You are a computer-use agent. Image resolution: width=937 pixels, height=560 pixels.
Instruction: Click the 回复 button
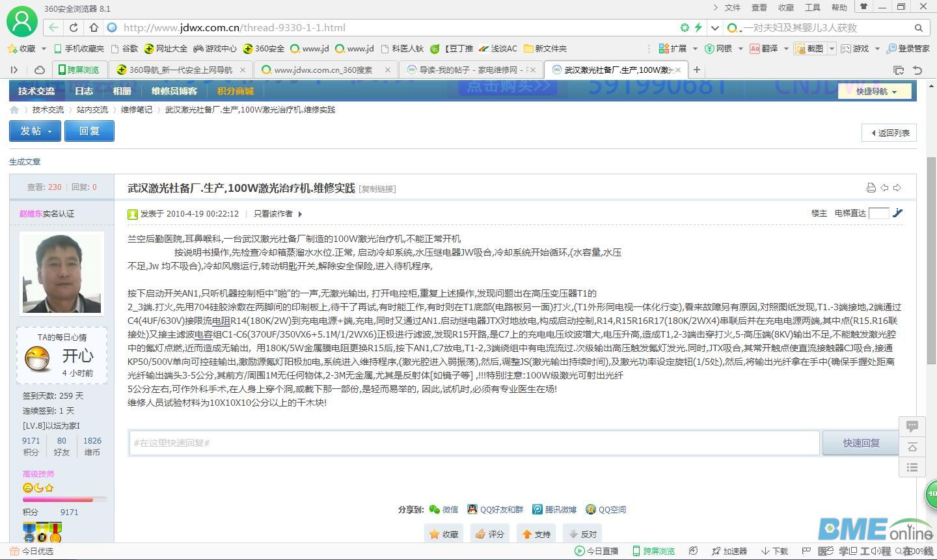[x=90, y=131]
